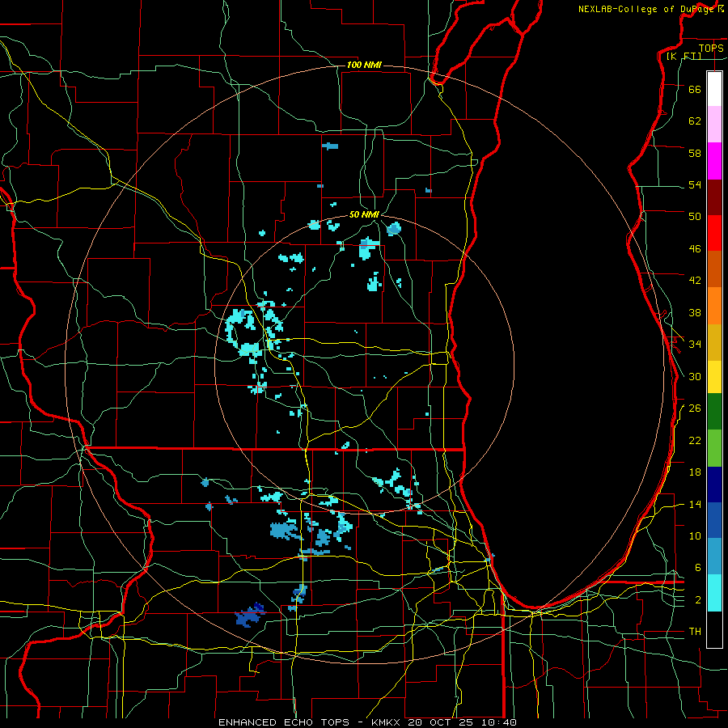Click the 50 value on legend
This screenshot has height=728, width=728.
click(695, 217)
